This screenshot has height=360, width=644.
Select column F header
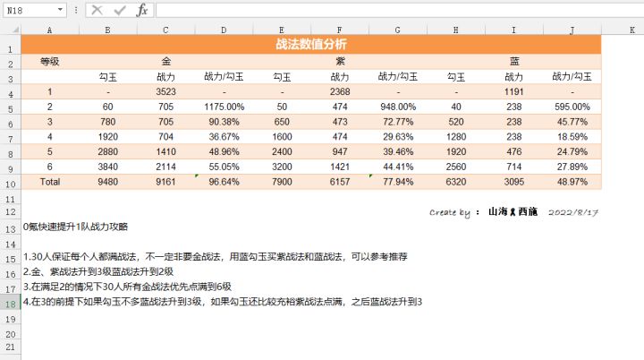tap(340, 30)
